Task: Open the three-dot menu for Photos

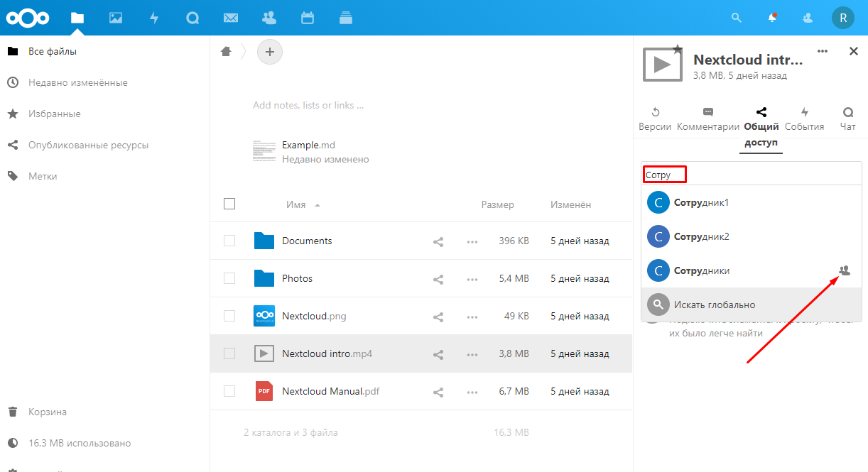Action: 472,279
